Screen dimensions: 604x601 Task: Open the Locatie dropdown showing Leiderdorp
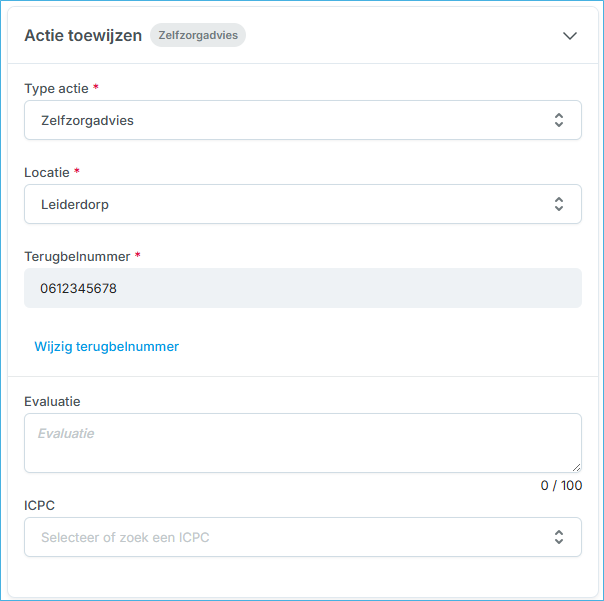point(290,204)
